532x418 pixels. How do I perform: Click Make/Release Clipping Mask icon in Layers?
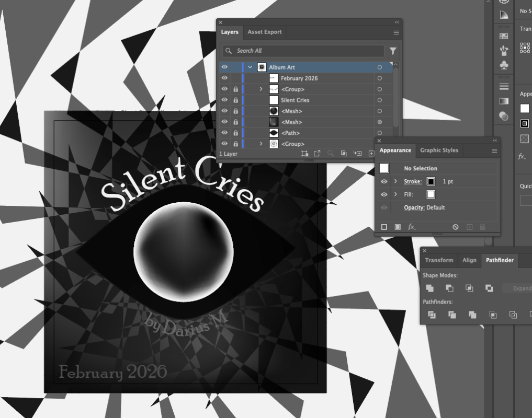coord(344,154)
